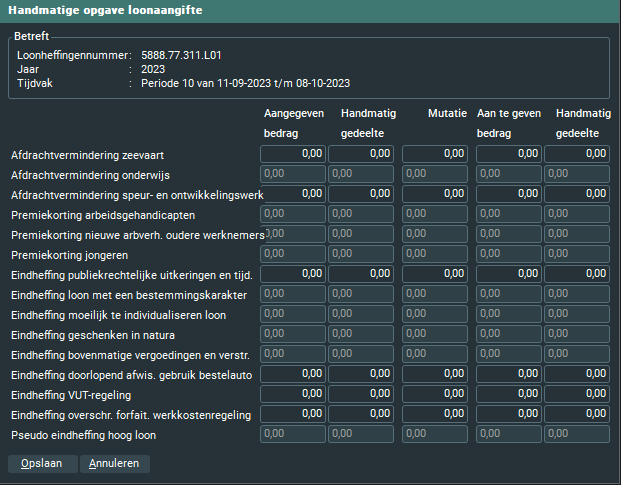Click Mutatie field for Afdrachtvermindering zeevaart
The height and width of the screenshot is (485, 621).
point(435,154)
